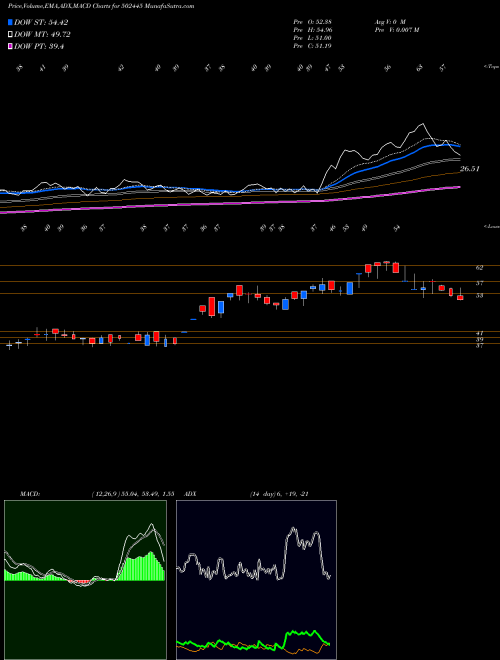Click the white DOW MT legend swatch
The height and width of the screenshot is (660, 500).
tap(11, 35)
